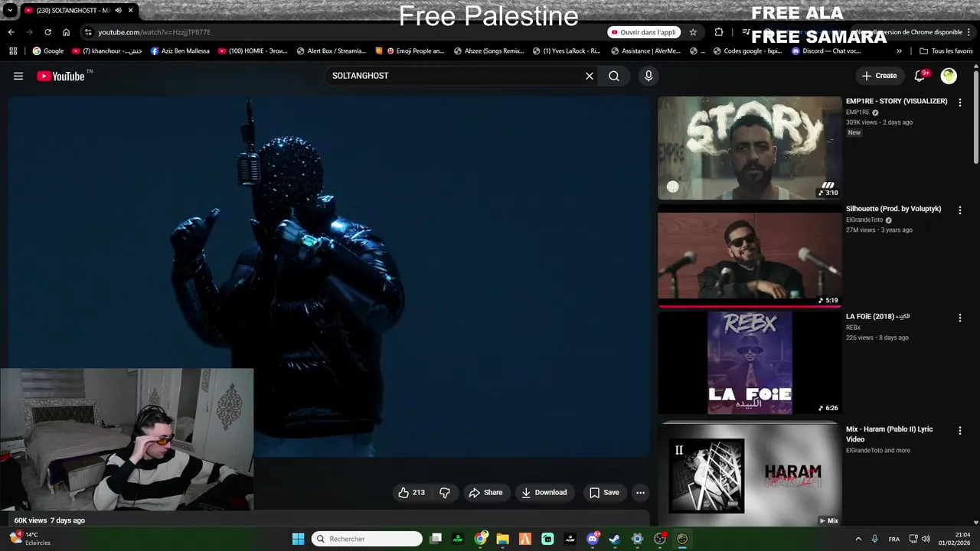Open Discord from the taskbar
Screen dimensions: 980x551
pos(592,539)
